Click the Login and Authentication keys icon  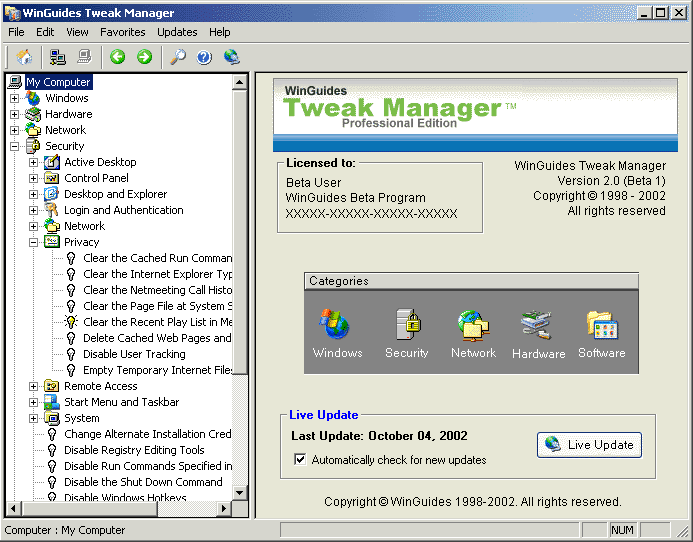pos(52,210)
